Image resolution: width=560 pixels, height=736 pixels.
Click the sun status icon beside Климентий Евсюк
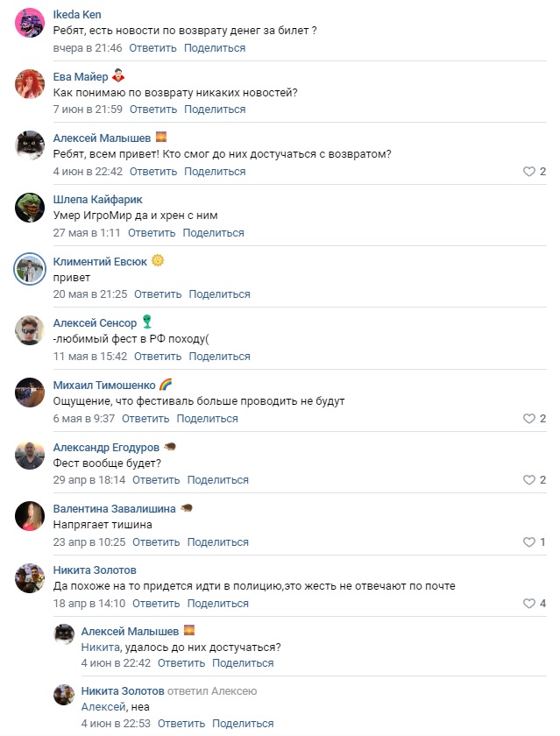click(158, 261)
